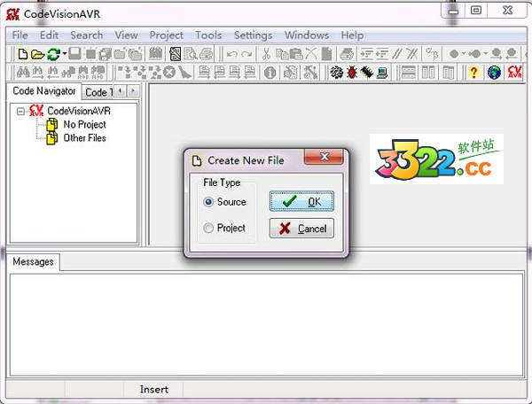Collapse the CodeVisionAVR tree node
This screenshot has width=532, height=404.
(x=20, y=111)
